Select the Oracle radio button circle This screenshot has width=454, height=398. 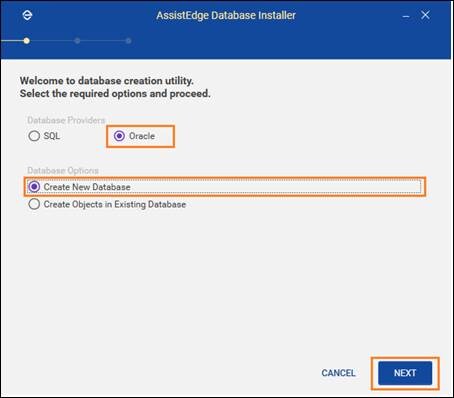[119, 136]
